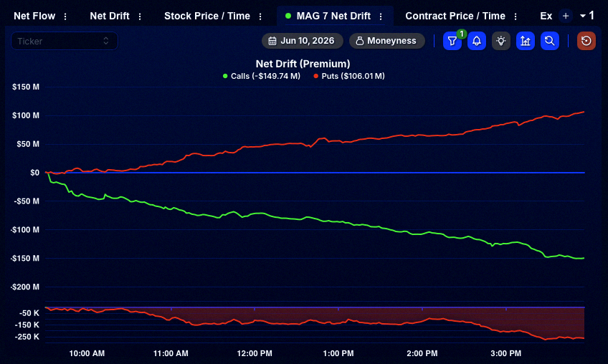Click the 12:00 PM time label
The image size is (608, 364).
[255, 353]
